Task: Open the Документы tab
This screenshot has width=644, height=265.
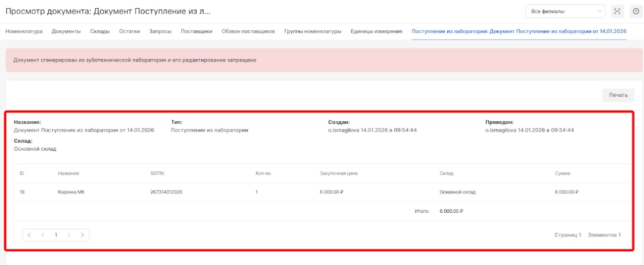Action: [66, 31]
